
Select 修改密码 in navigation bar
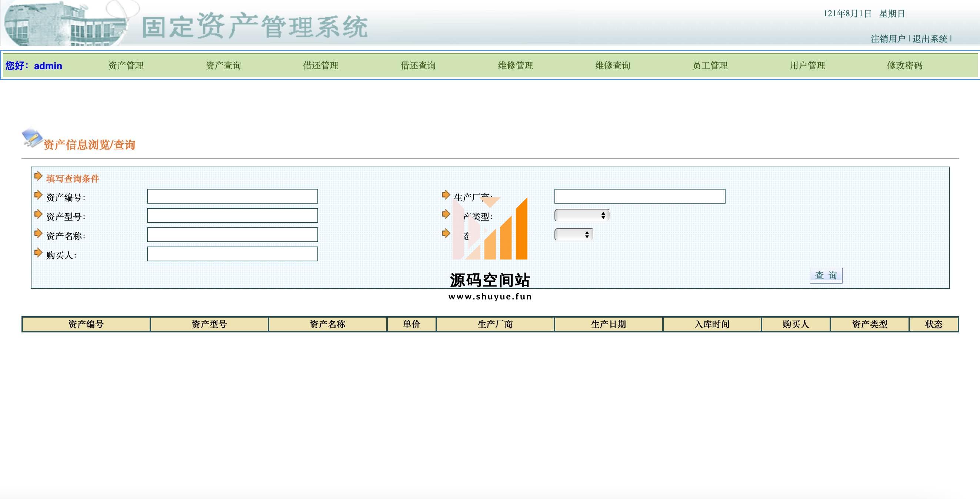[x=905, y=66]
